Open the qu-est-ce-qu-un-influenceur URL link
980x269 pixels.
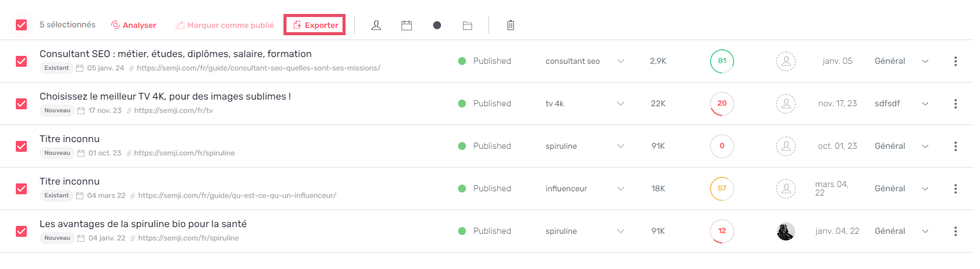point(237,196)
